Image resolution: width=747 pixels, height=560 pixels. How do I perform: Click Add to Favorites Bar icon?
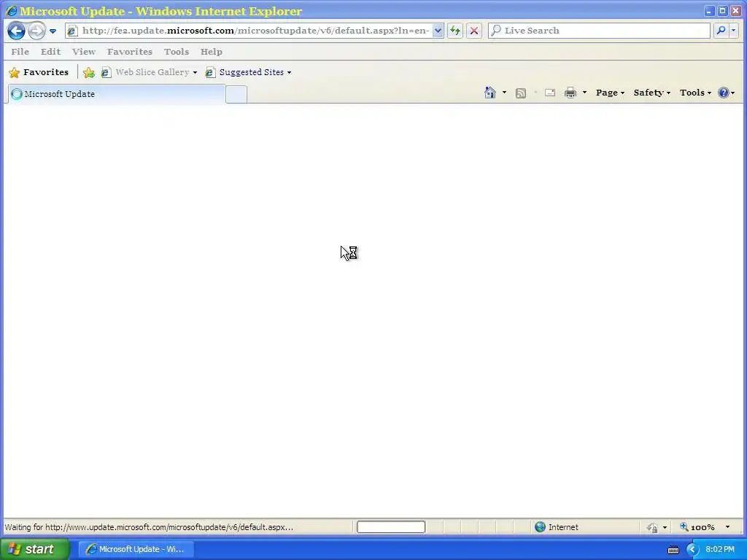88,72
